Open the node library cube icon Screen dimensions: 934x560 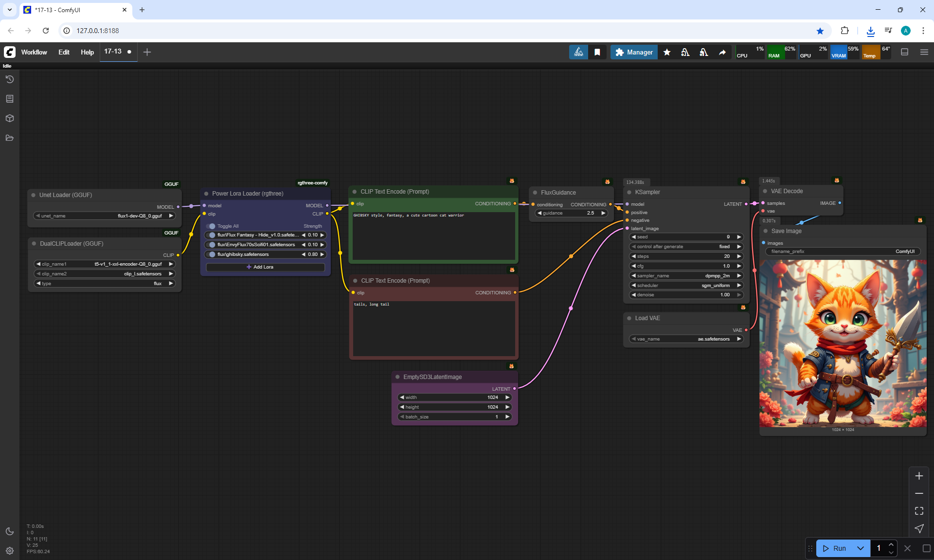click(x=10, y=118)
